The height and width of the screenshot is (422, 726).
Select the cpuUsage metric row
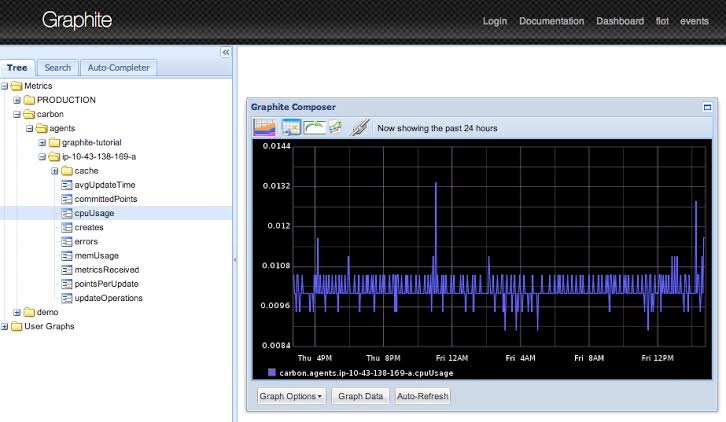point(116,213)
